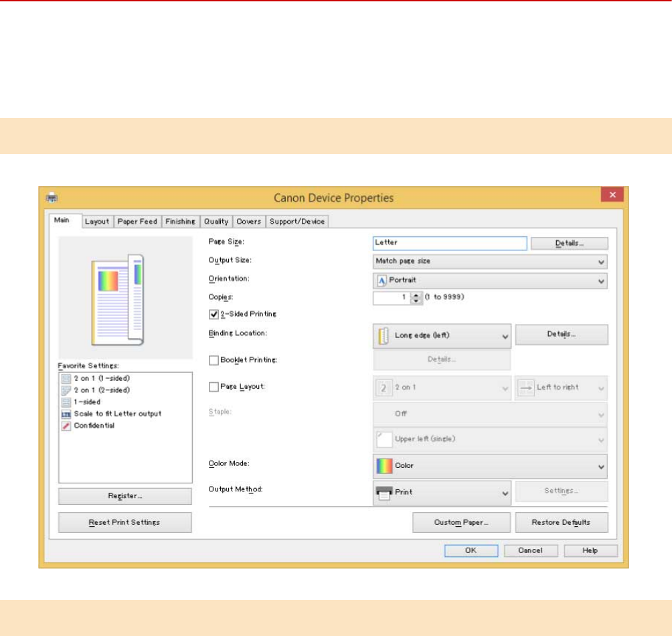Click the Portrait orientation letter A icon
Viewport: 672px width, 636px height.
382,281
